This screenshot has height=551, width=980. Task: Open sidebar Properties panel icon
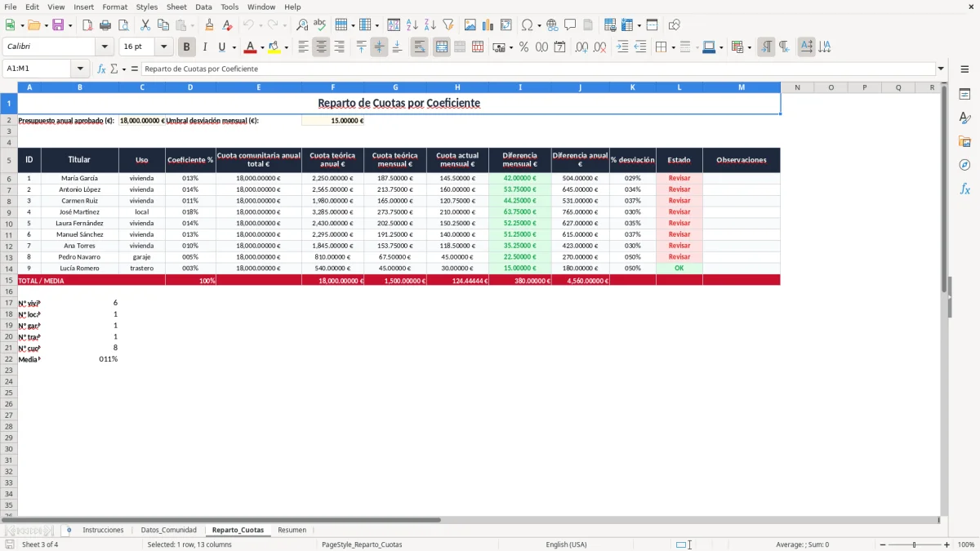pyautogui.click(x=964, y=95)
